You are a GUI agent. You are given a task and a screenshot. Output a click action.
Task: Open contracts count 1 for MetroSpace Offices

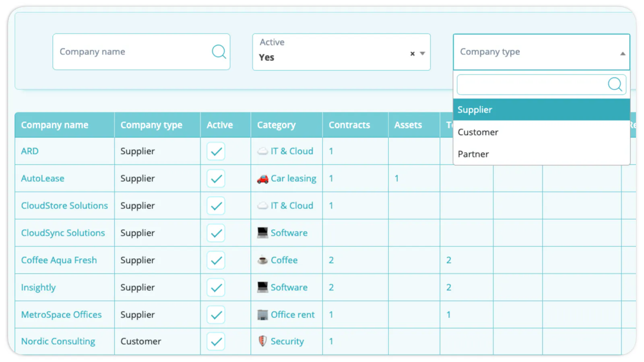click(331, 315)
